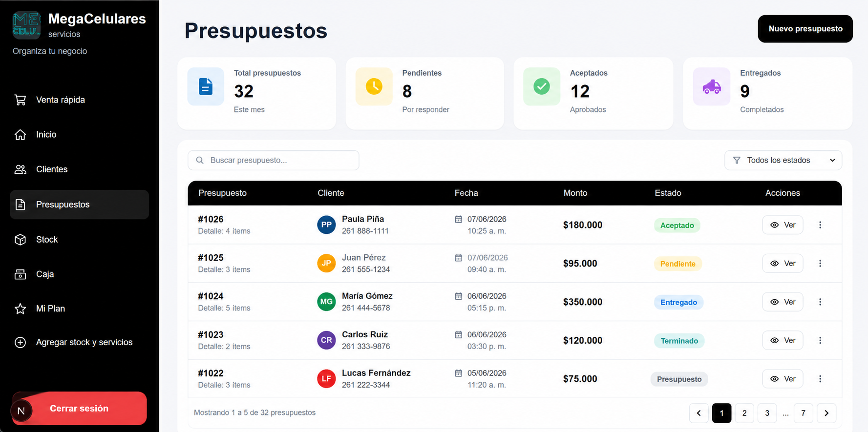
Task: Open more options menu for #1023
Action: (820, 340)
